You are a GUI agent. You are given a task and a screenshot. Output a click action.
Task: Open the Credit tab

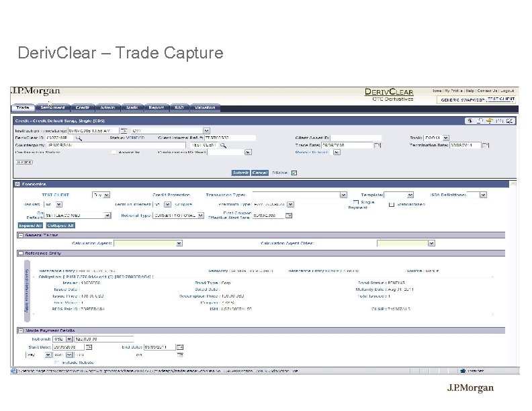(x=83, y=107)
